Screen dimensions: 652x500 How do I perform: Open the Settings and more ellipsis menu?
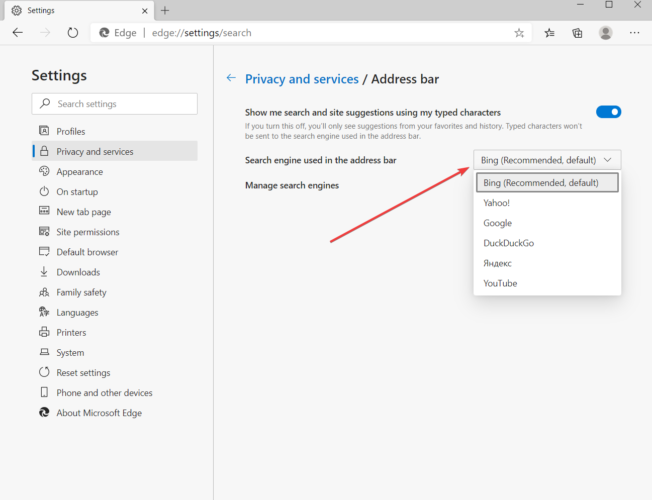(634, 33)
